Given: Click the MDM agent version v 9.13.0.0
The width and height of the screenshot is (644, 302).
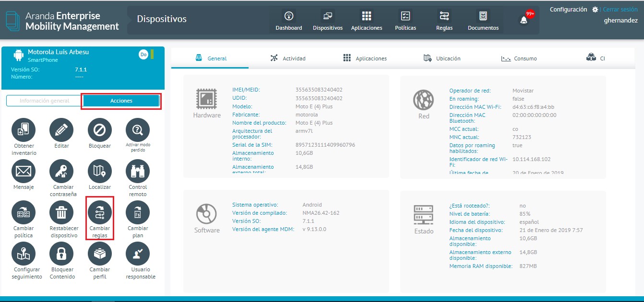Looking at the screenshot, I should pos(314,229).
